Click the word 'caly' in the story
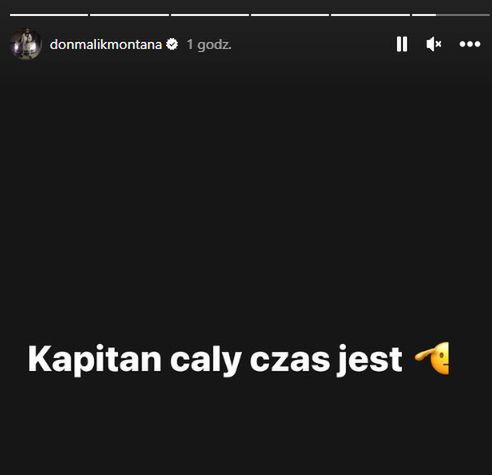 point(206,360)
